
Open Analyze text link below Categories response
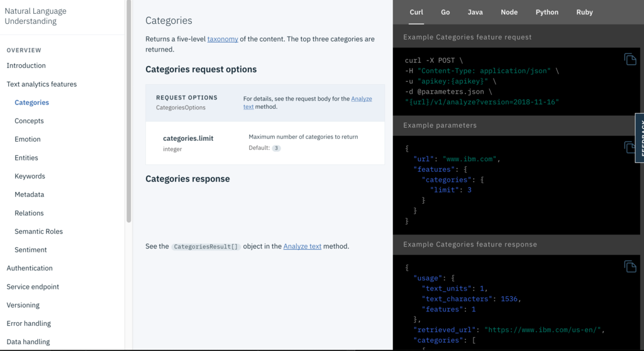tap(302, 247)
